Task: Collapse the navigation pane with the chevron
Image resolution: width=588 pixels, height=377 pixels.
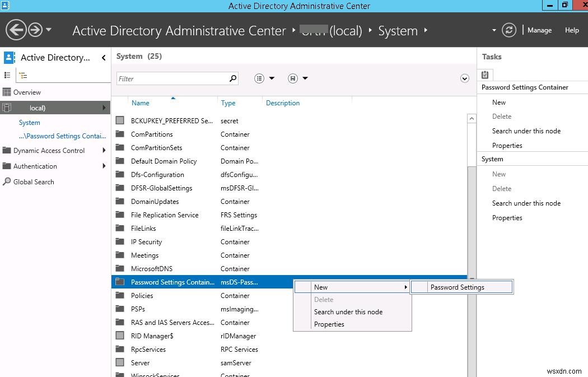Action: 103,57
